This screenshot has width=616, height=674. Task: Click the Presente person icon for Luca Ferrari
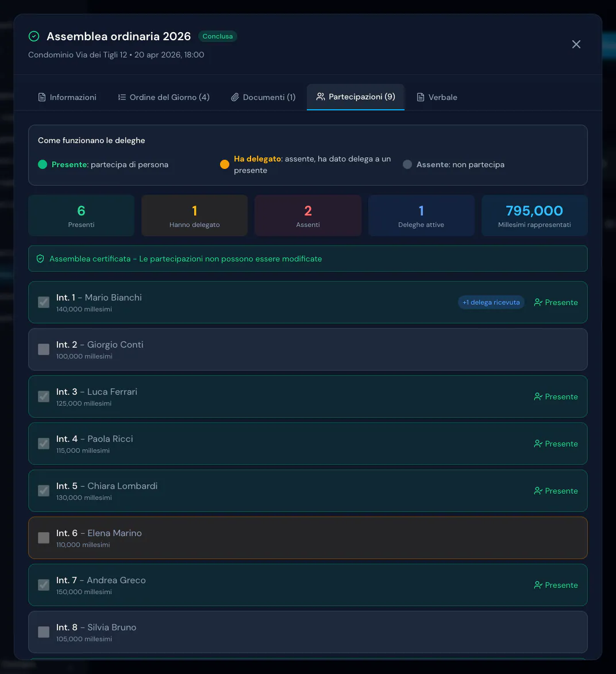point(538,396)
